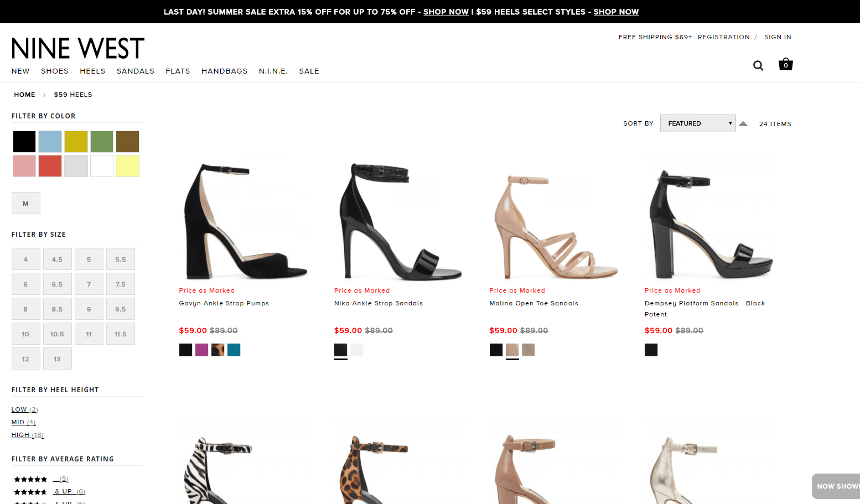Filter by light blue color swatch

pos(50,142)
